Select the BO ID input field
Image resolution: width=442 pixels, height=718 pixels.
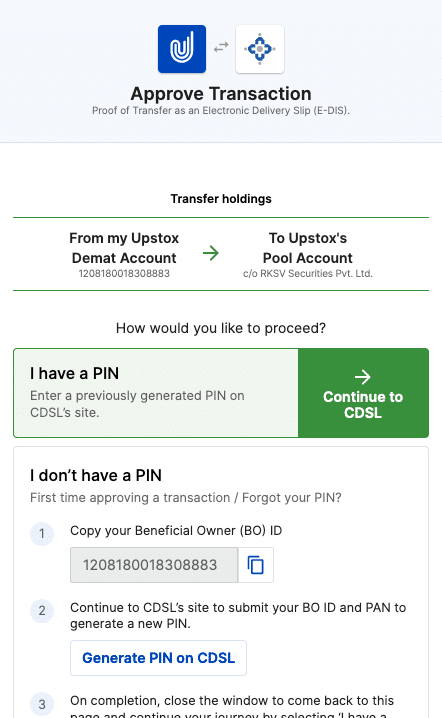[154, 565]
